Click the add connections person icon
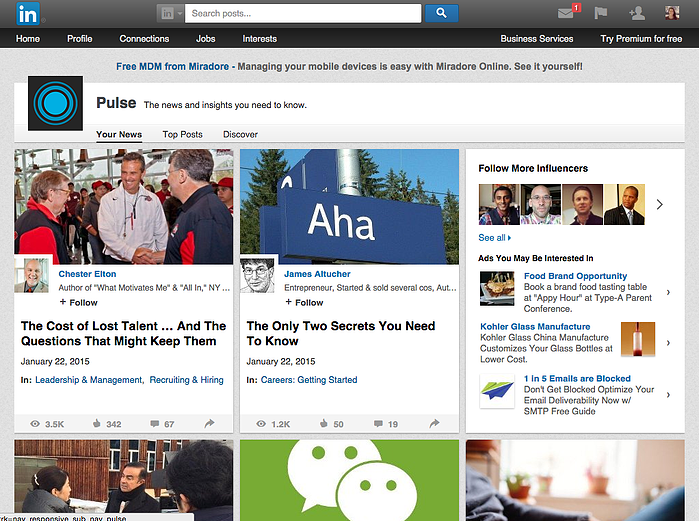 637,13
